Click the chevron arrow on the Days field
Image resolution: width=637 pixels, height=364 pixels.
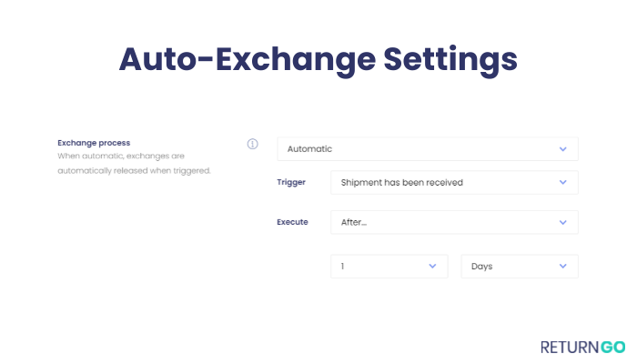[x=562, y=266]
